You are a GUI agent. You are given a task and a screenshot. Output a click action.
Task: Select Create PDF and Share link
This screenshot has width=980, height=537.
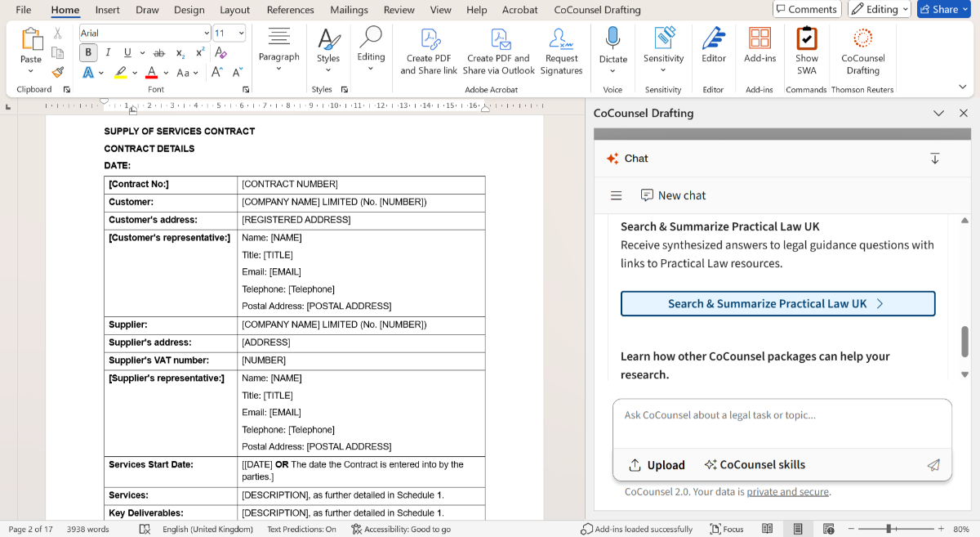[x=428, y=51]
